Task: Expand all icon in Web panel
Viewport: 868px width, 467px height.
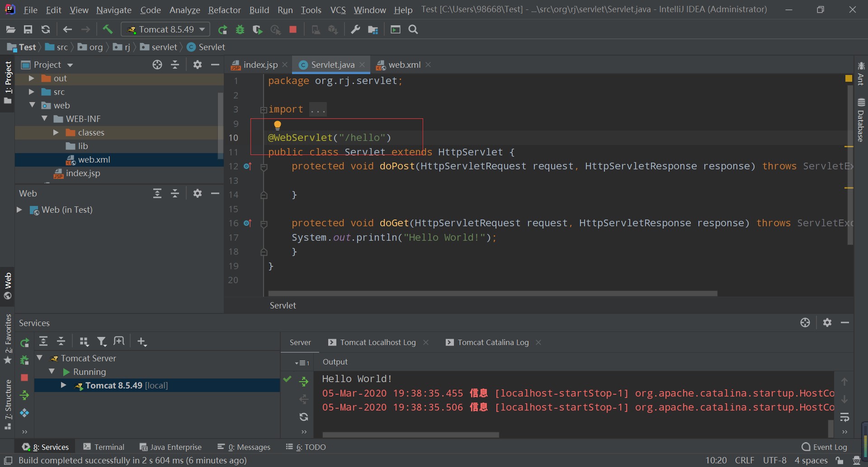Action: 157,194
